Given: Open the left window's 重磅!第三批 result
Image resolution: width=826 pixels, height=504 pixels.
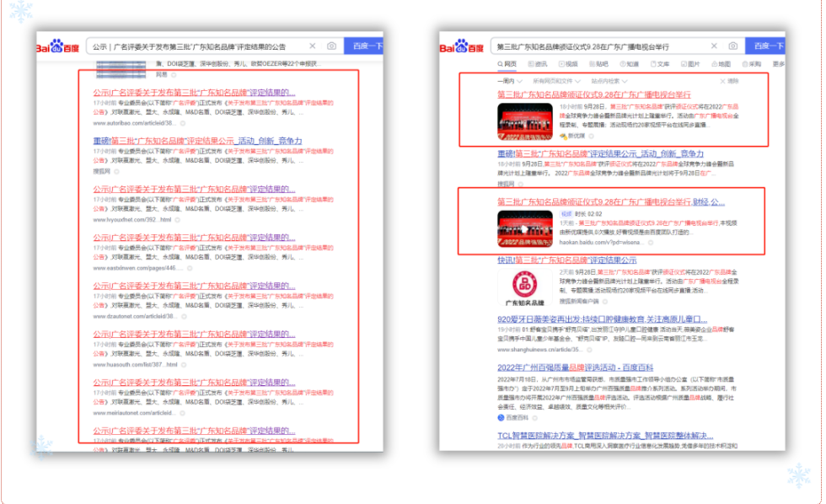Looking at the screenshot, I should [x=197, y=141].
